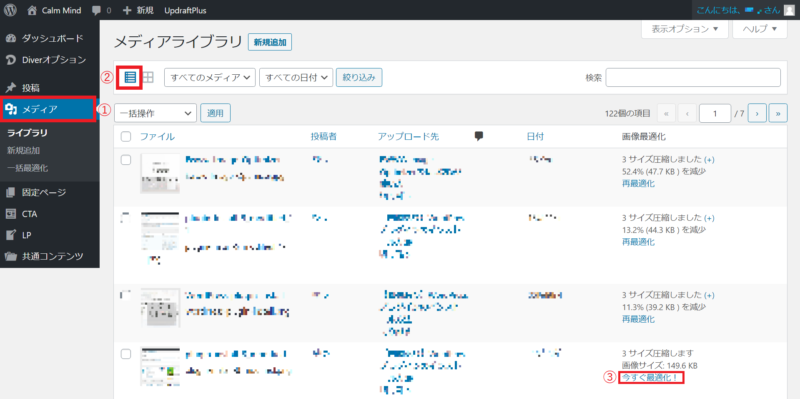Switch to list view icon

click(130, 78)
